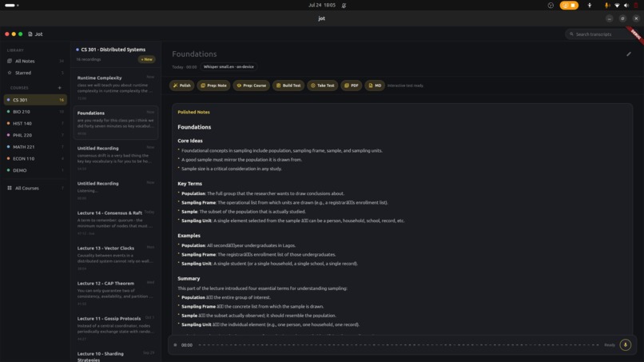Click the Foundations note title
The image size is (644, 362).
194,54
